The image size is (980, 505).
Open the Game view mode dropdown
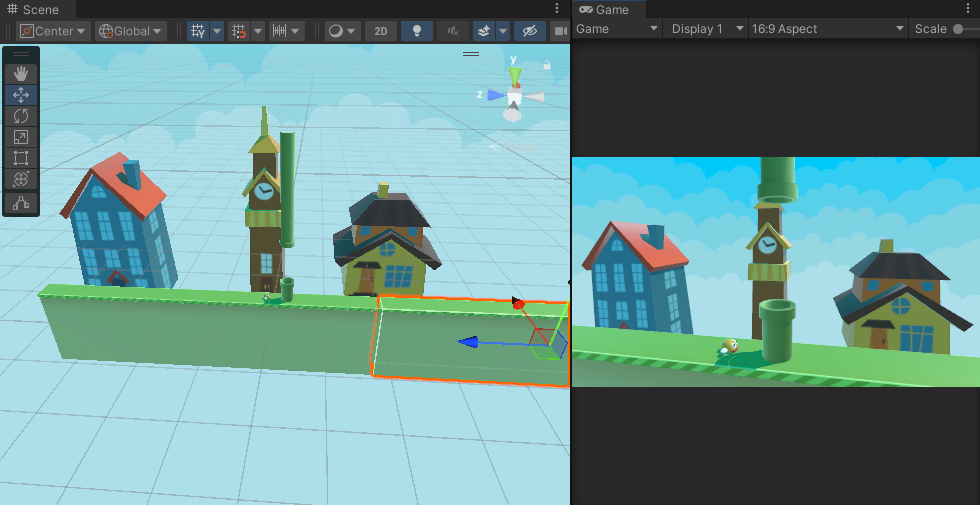[617, 29]
